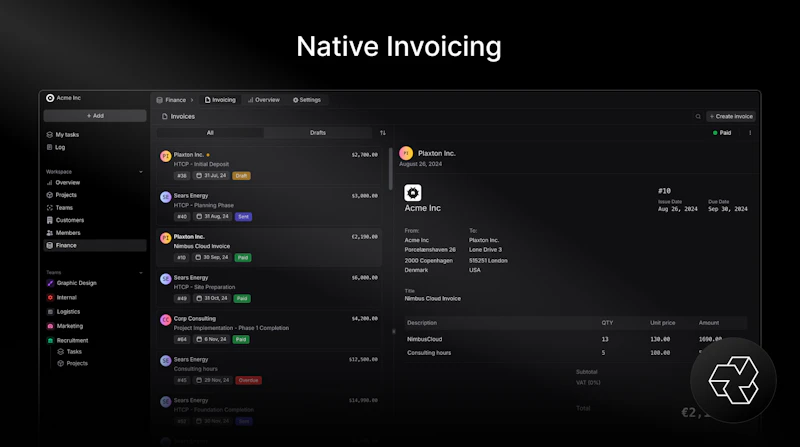Click the Sent badge on invoice #40
This screenshot has width=800, height=447.
[243, 217]
